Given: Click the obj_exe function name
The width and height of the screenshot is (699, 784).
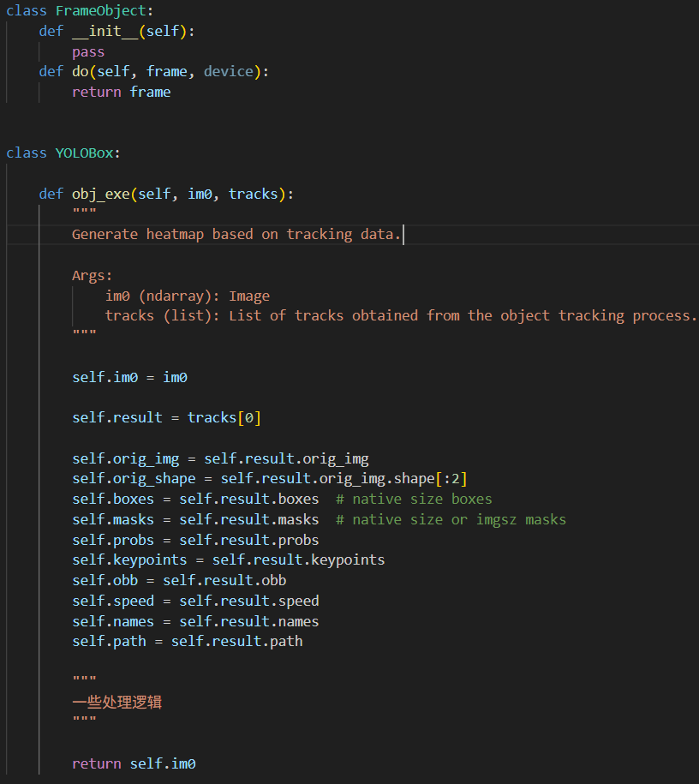Looking at the screenshot, I should click(x=101, y=194).
